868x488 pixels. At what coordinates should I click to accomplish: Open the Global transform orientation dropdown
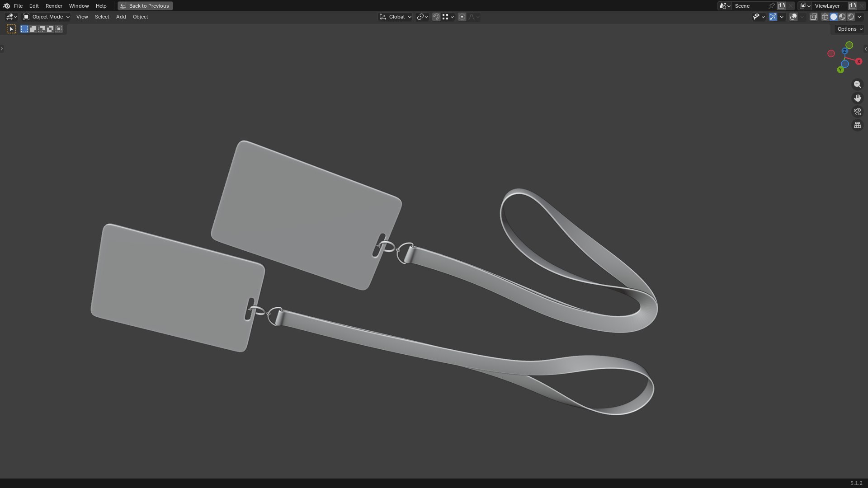[395, 17]
